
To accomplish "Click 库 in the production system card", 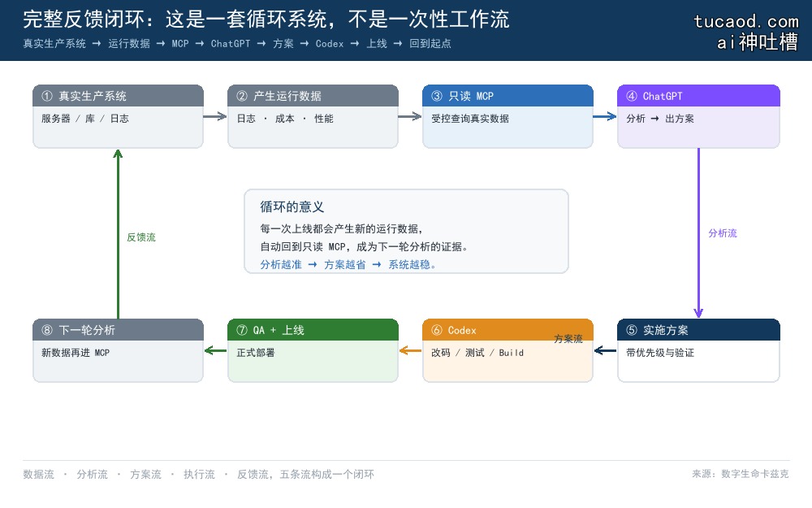I will (90, 119).
